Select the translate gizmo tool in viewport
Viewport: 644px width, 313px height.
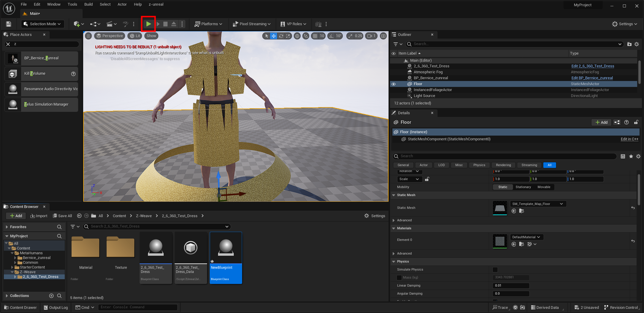point(274,36)
